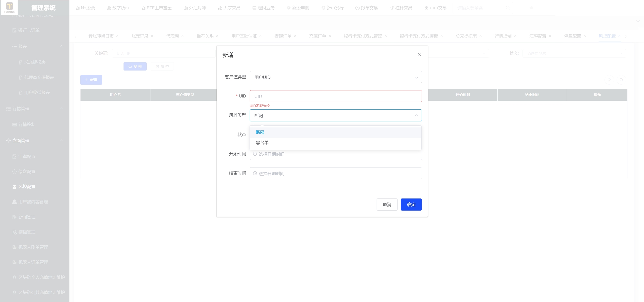Select the 断网 option in the list
Viewport: 644px width, 302px height.
336,132
